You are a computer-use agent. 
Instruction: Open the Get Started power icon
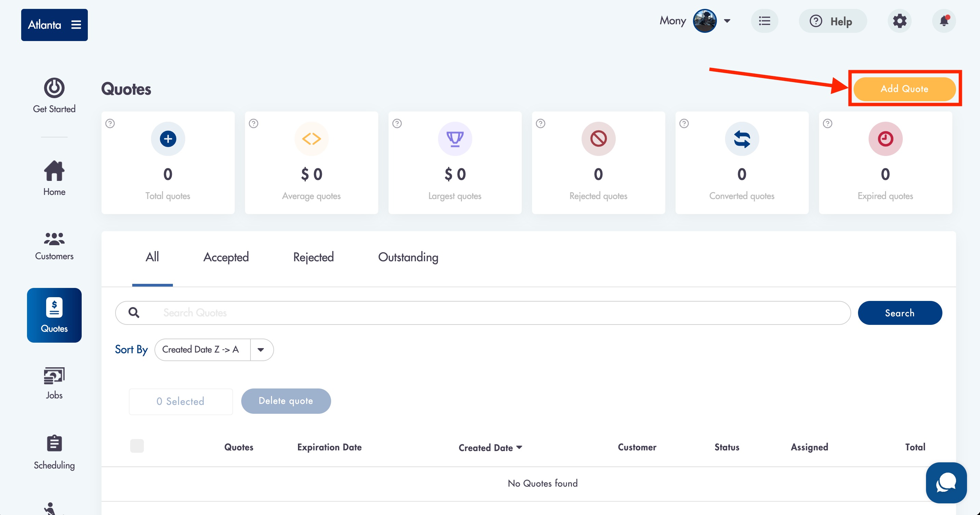(54, 88)
